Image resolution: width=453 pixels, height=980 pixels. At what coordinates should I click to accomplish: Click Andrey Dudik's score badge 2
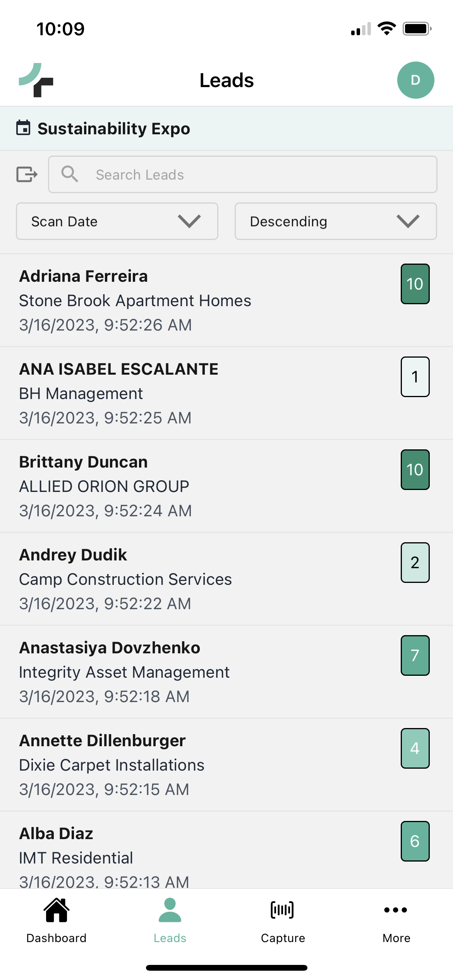(x=415, y=562)
